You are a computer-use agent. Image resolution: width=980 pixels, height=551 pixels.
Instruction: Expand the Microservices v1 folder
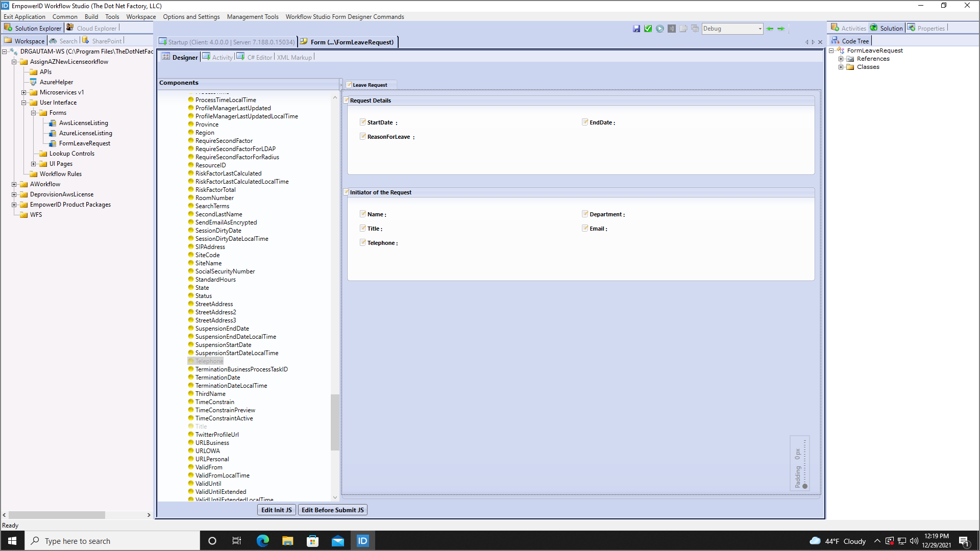(24, 92)
